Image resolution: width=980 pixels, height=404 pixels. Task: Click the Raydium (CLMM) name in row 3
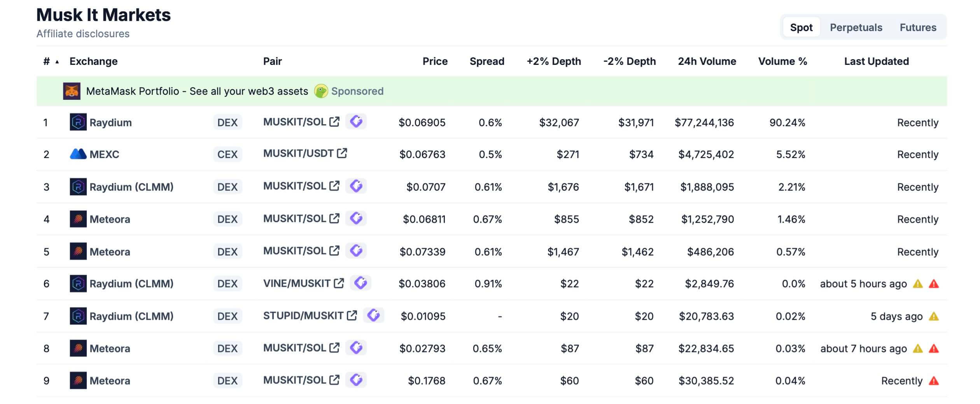131,187
